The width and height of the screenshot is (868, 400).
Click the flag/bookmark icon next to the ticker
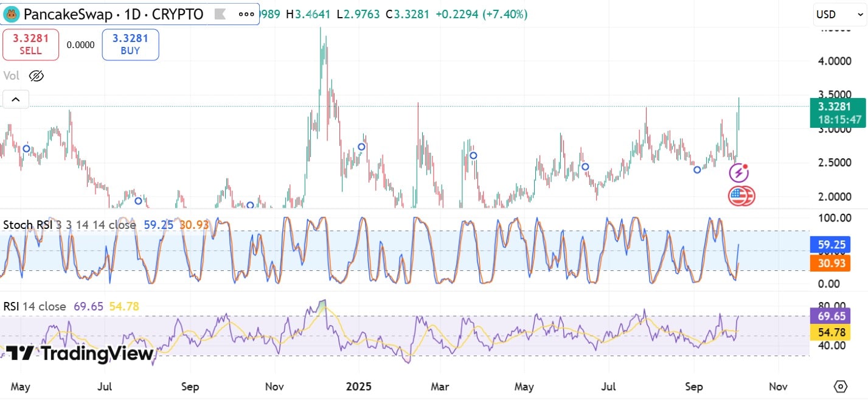(x=221, y=13)
